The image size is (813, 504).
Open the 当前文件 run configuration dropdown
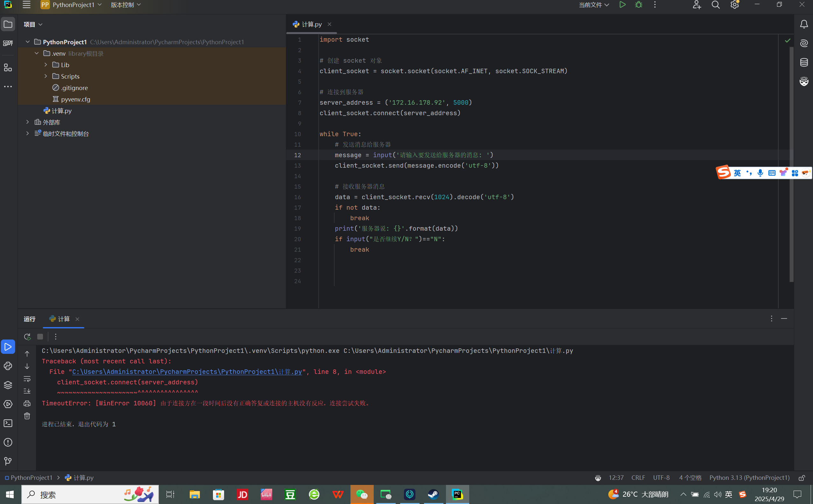coord(594,5)
